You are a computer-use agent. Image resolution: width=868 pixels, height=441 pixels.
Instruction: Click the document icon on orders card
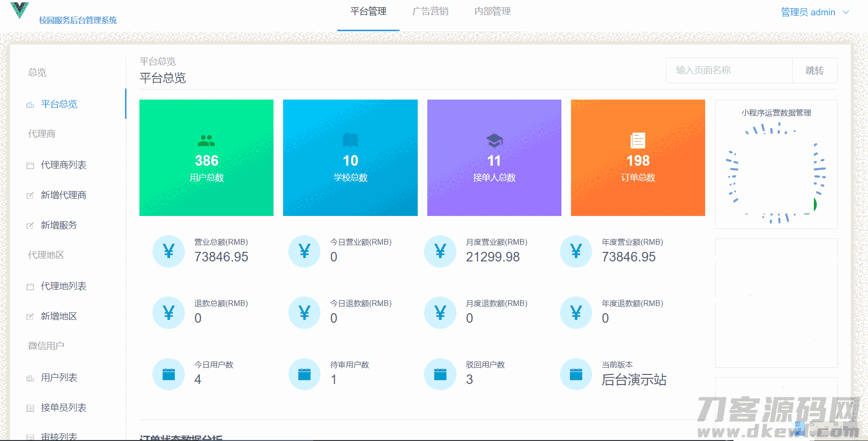pyautogui.click(x=638, y=140)
